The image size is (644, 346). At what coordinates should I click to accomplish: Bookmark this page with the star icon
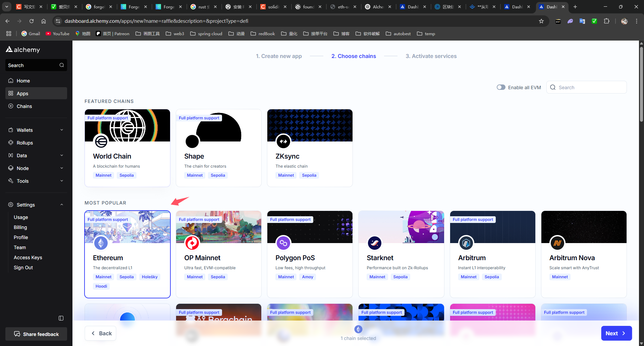pos(541,21)
